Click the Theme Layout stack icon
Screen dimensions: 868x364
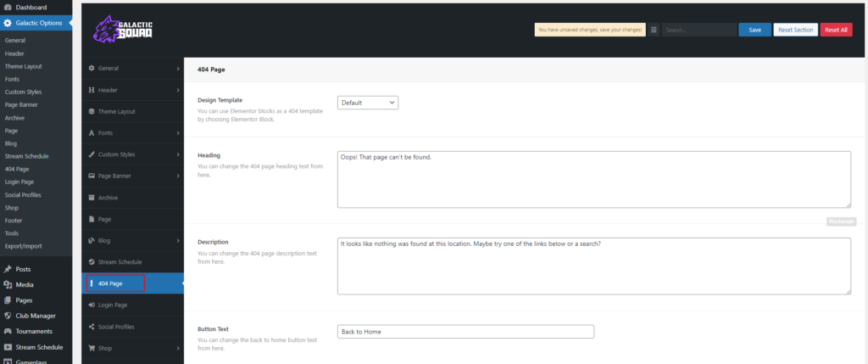(x=92, y=111)
